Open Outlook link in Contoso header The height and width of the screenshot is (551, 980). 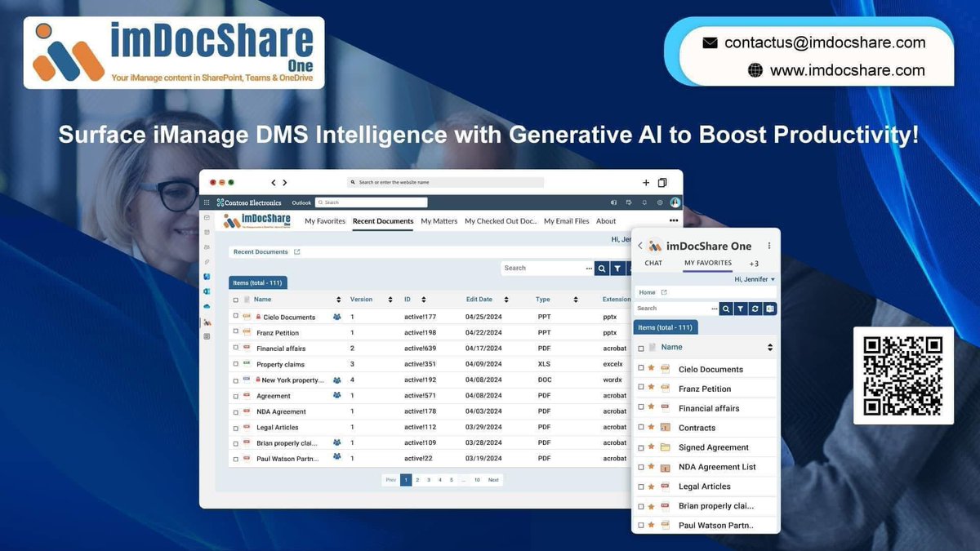click(x=301, y=202)
